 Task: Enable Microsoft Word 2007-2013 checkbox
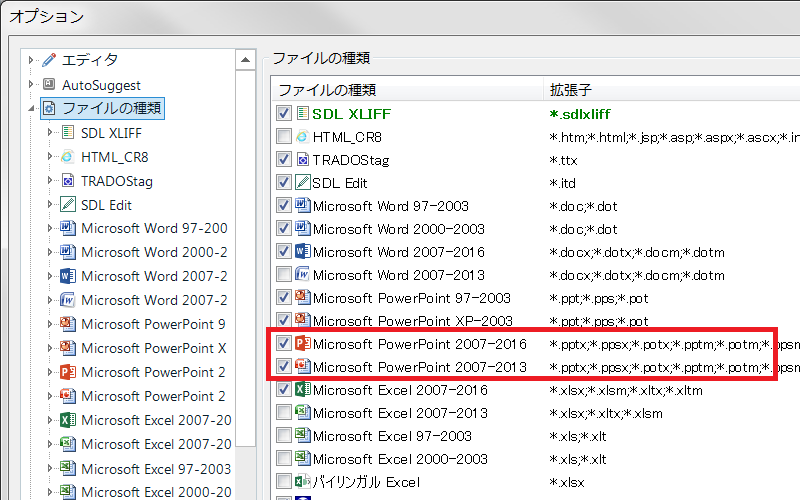point(284,274)
